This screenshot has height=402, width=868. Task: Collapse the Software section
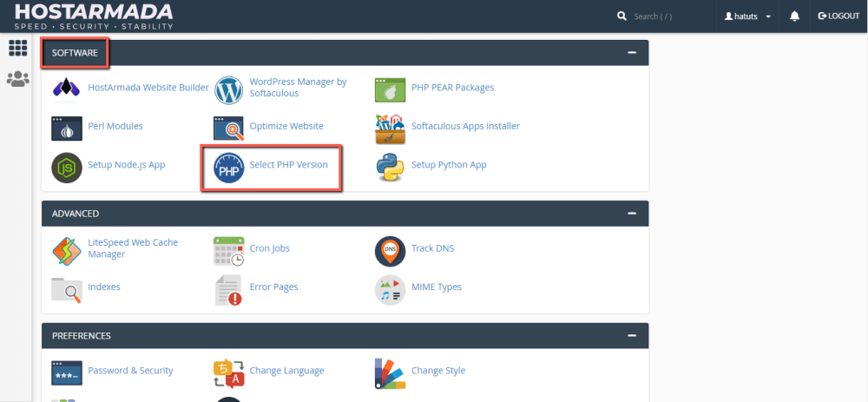pyautogui.click(x=632, y=53)
